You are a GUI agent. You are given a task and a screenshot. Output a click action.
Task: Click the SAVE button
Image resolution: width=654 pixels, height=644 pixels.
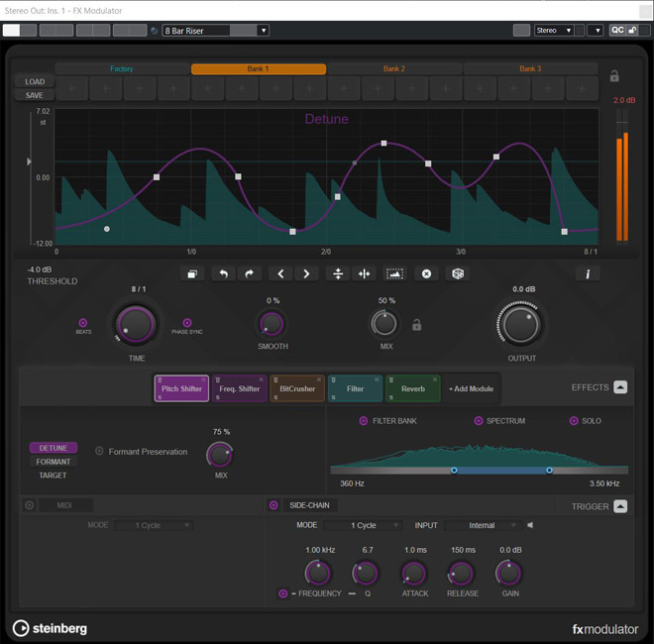[35, 95]
